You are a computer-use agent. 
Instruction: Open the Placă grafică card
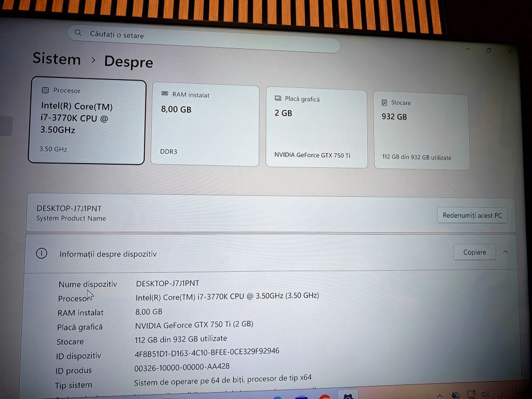pyautogui.click(x=316, y=128)
